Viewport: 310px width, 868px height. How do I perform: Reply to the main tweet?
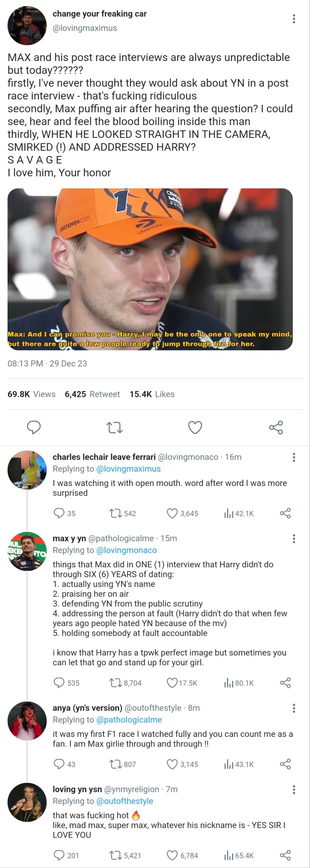click(x=34, y=427)
